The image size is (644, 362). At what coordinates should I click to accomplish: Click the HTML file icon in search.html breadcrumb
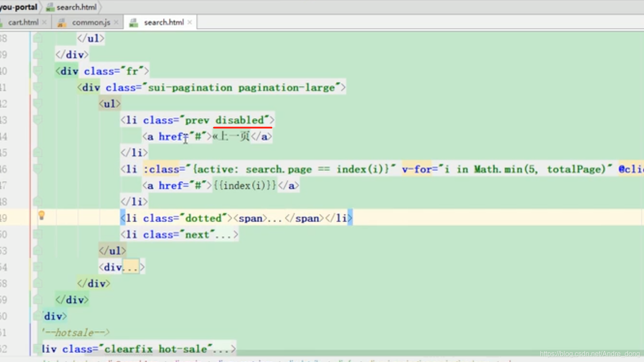(x=50, y=7)
